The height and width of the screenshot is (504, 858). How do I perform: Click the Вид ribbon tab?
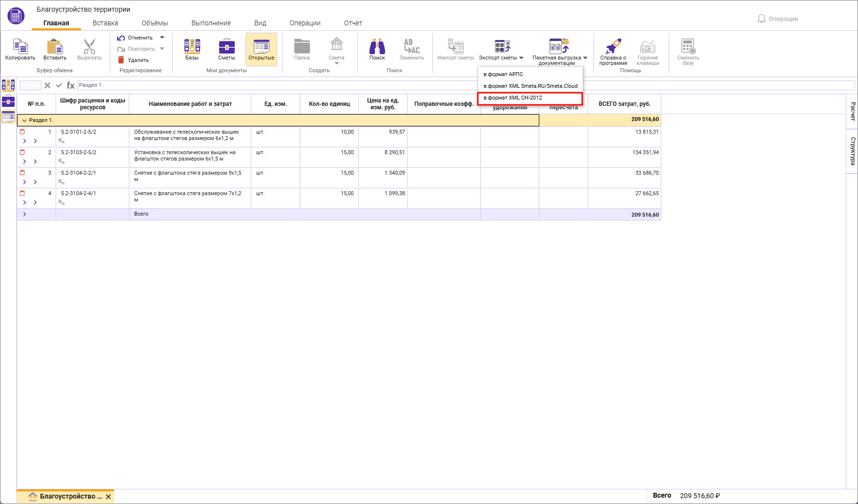tap(260, 23)
